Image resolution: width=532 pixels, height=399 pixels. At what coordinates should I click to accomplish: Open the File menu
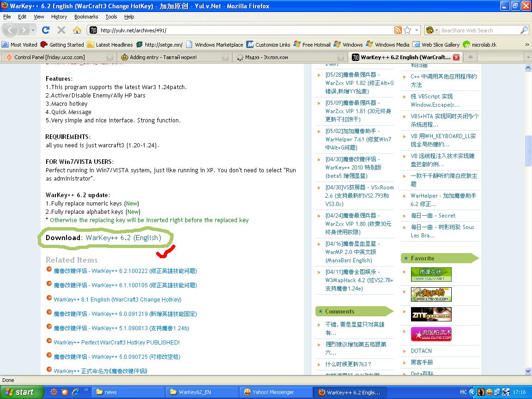click(7, 17)
